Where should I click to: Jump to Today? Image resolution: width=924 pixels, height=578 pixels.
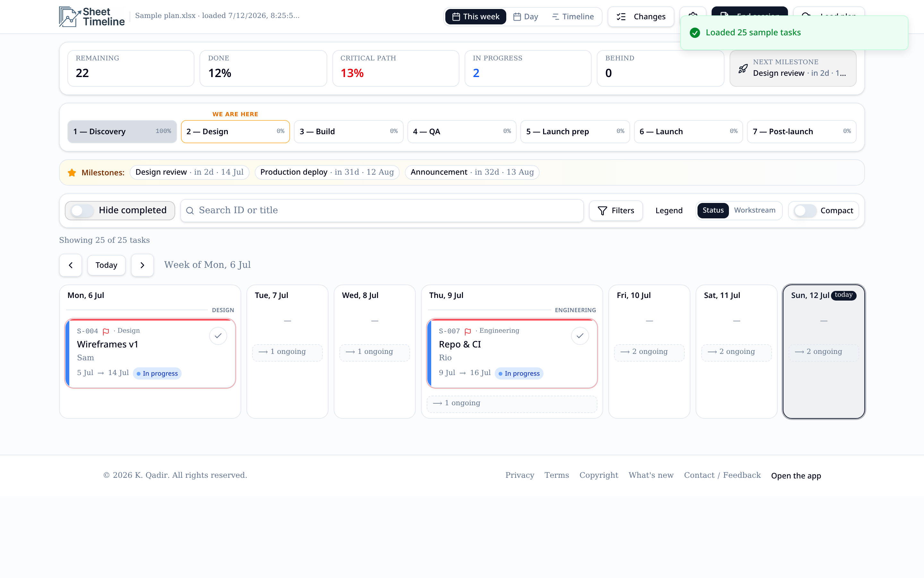106,265
